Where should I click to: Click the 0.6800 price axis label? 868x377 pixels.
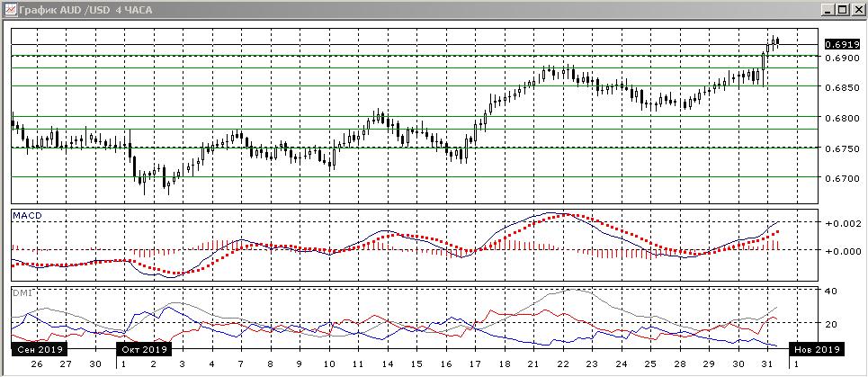(841, 118)
